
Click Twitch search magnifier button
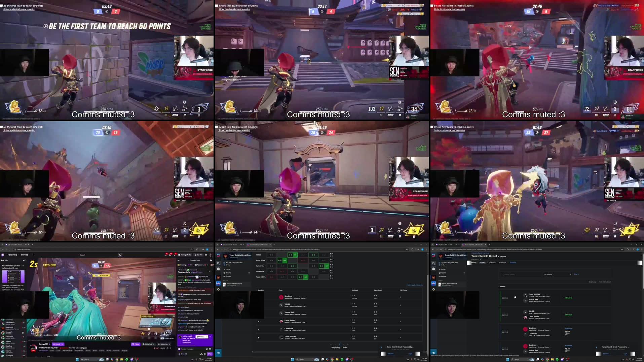(x=120, y=255)
